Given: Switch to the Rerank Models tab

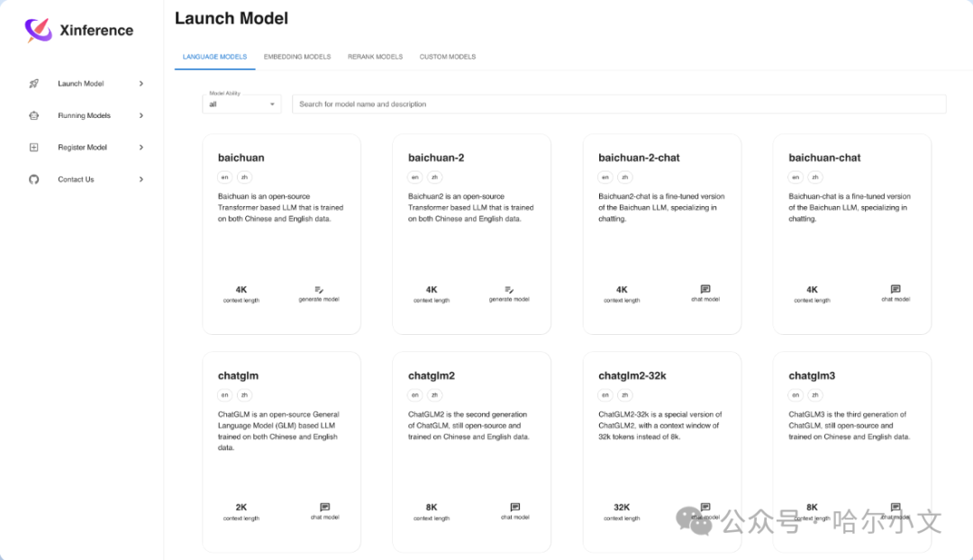Looking at the screenshot, I should tap(376, 57).
